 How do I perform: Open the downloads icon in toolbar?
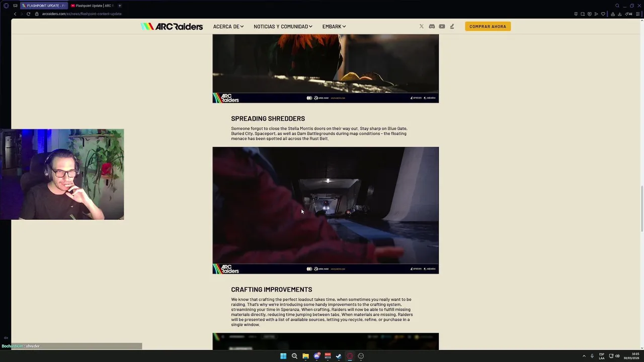point(620,14)
